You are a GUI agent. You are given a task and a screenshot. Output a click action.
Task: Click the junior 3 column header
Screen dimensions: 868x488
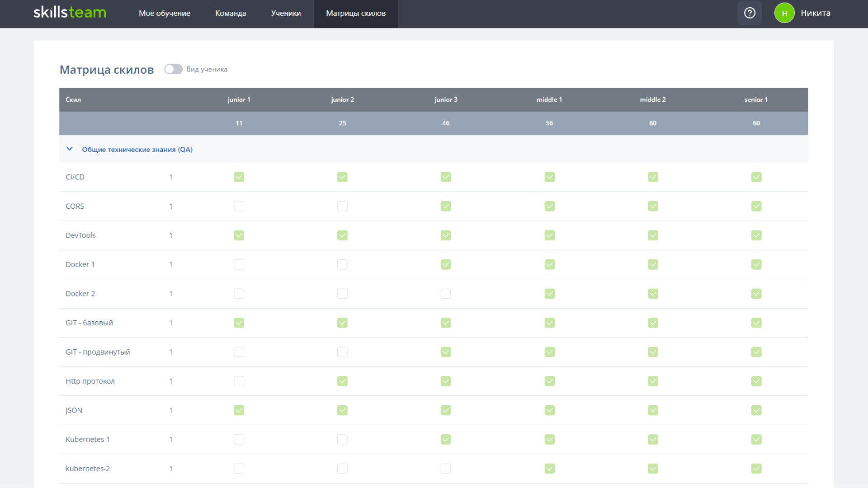pos(446,100)
